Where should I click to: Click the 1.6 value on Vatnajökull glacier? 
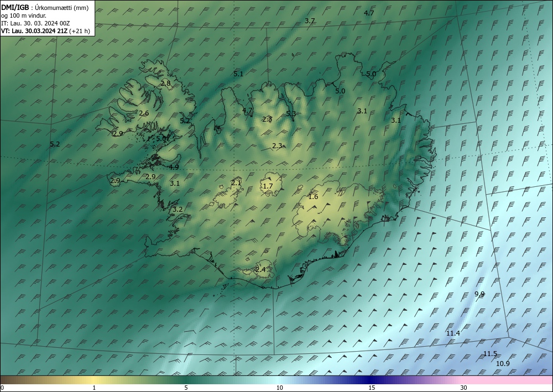click(x=313, y=197)
